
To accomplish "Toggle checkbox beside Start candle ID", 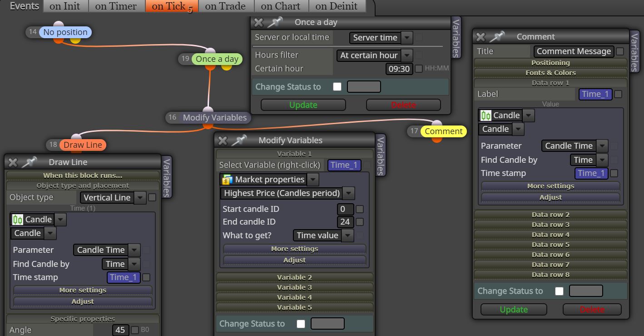I will (x=360, y=209).
